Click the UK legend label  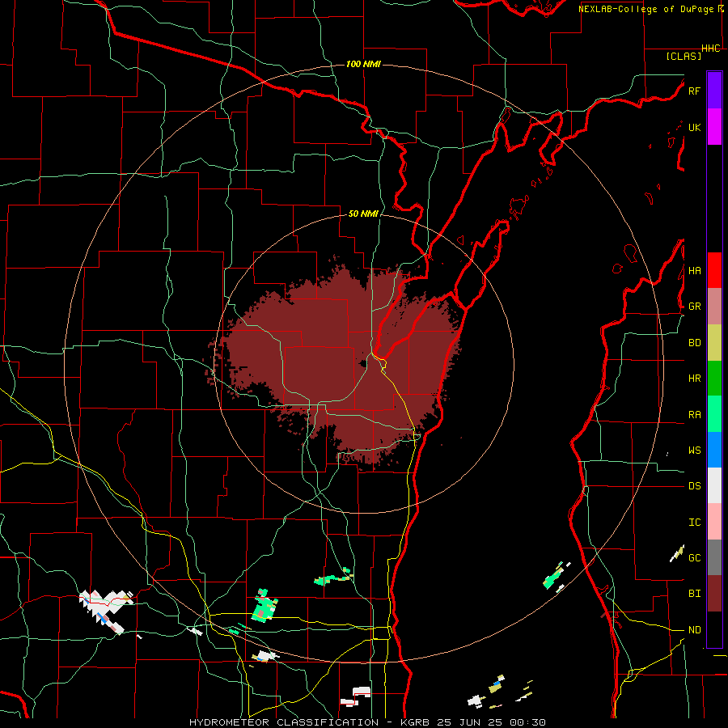(x=694, y=127)
